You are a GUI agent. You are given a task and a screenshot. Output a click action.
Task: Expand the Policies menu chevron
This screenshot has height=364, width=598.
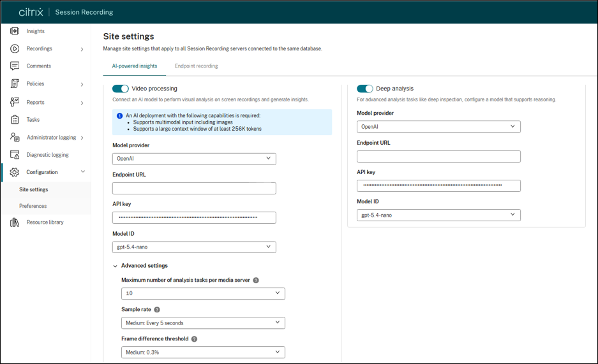coord(82,84)
